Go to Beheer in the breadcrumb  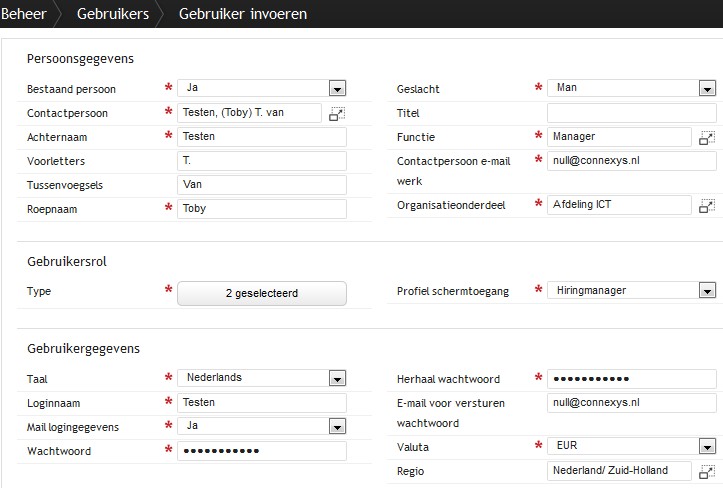coord(24,14)
